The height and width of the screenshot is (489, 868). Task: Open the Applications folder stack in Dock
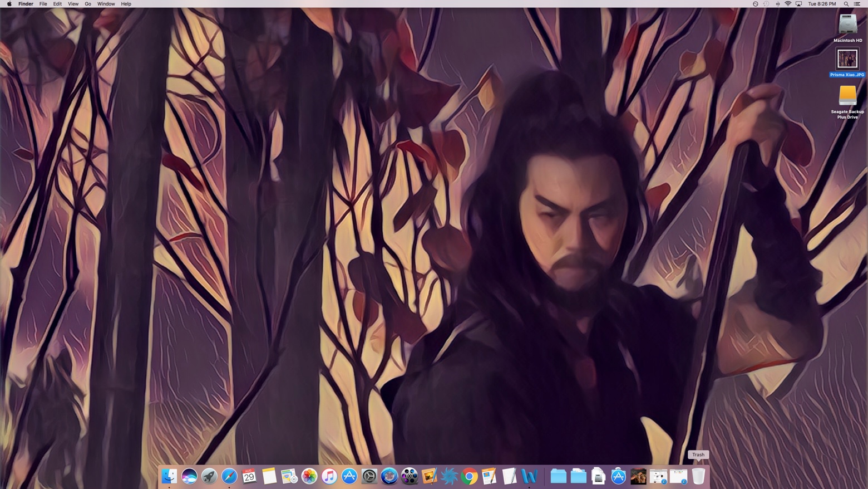[x=619, y=476]
